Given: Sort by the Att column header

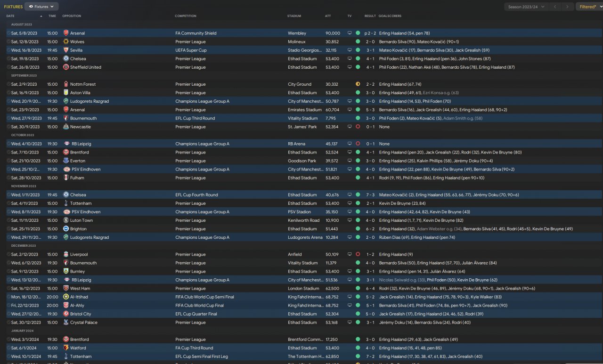Looking at the screenshot, I should (328, 16).
